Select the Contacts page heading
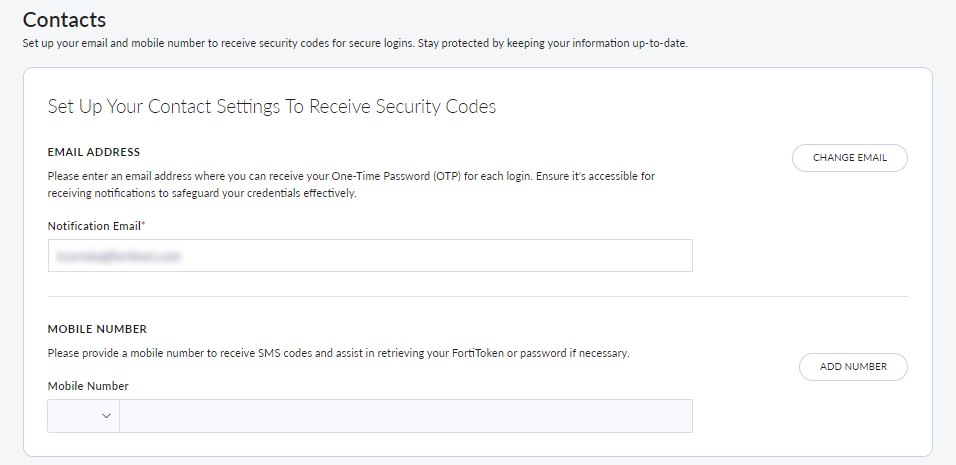This screenshot has height=465, width=956. pyautogui.click(x=64, y=19)
